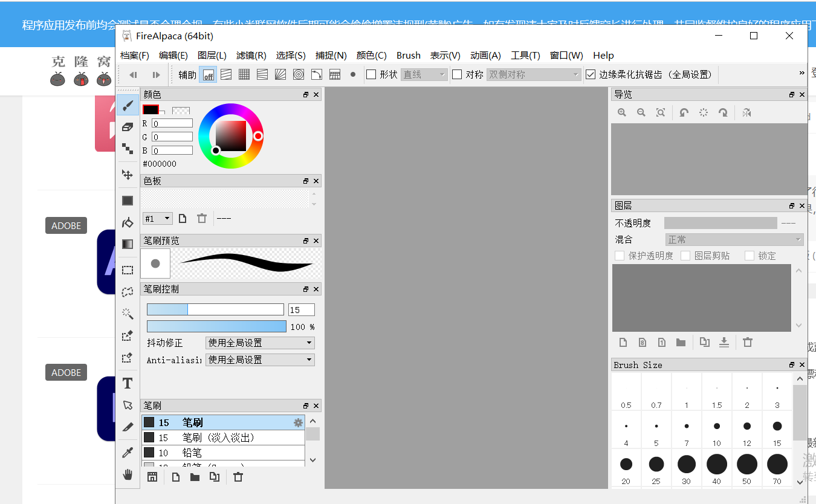Select the rectangular Select tool
816x504 pixels.
point(128,270)
